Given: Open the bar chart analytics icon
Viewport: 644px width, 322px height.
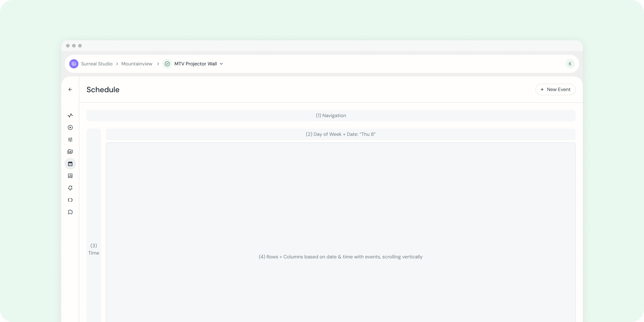Looking at the screenshot, I should [70, 176].
